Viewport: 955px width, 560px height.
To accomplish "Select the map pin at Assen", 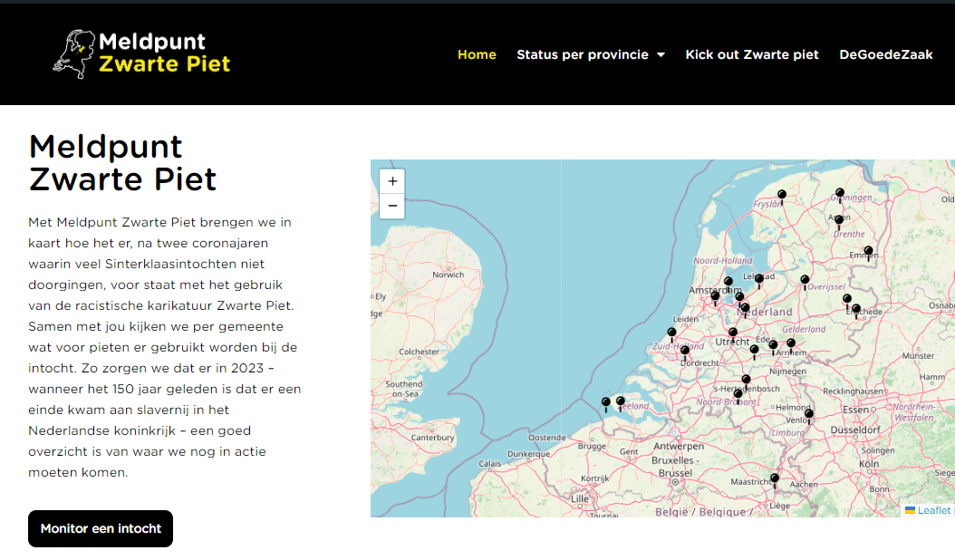I will click(839, 220).
